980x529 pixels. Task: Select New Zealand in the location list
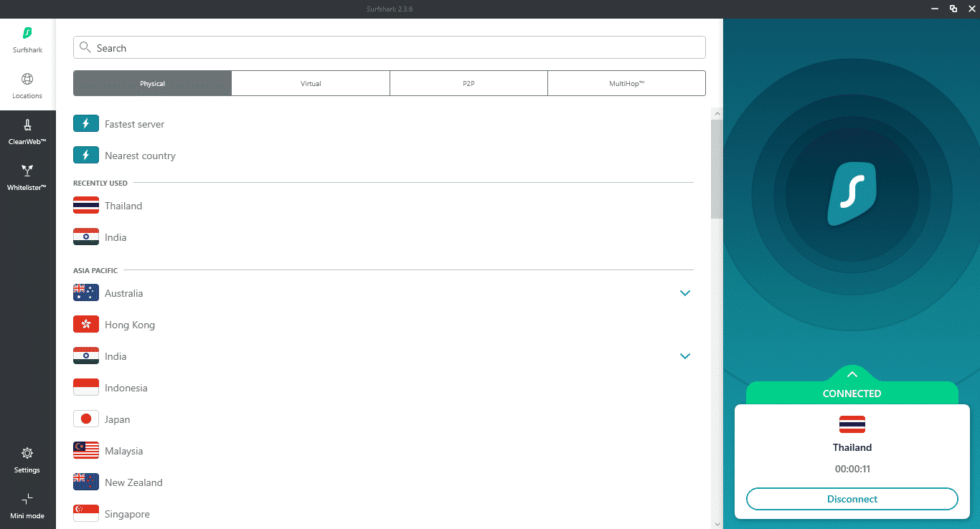(x=383, y=482)
